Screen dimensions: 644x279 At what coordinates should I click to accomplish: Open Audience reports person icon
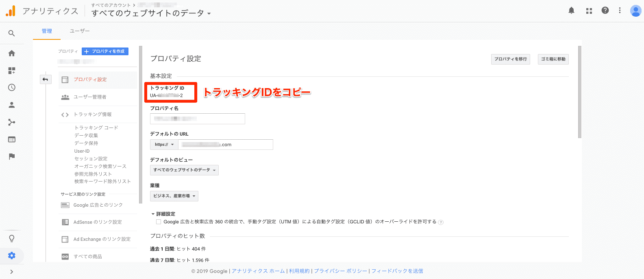tap(12, 105)
